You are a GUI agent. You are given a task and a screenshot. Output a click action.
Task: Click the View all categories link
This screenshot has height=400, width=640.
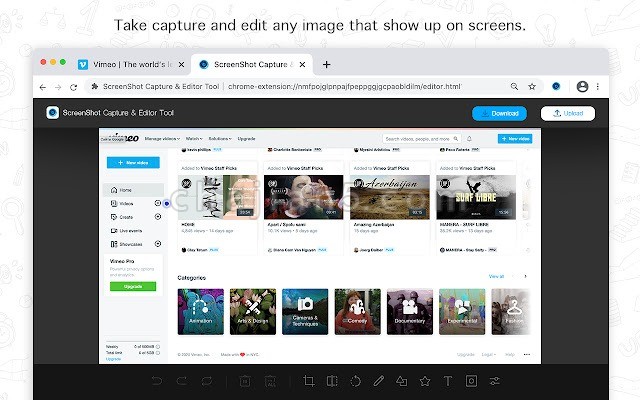496,276
